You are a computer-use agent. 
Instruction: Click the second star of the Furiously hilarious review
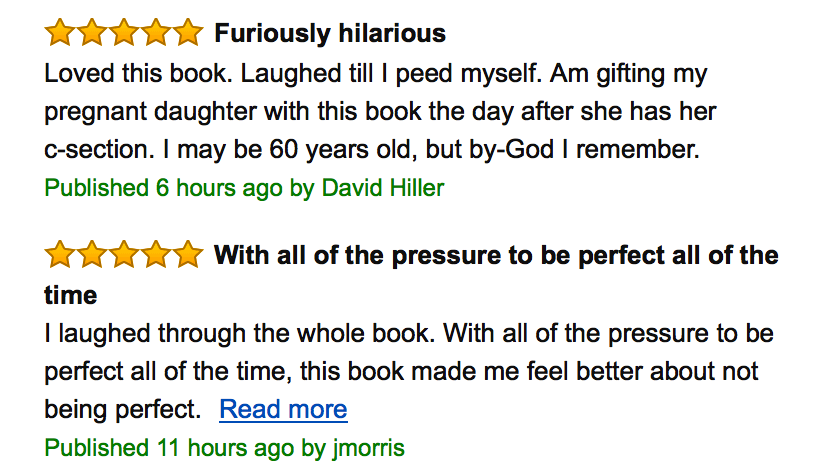92,34
